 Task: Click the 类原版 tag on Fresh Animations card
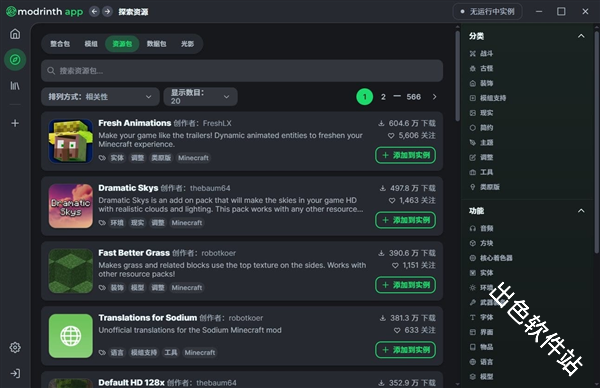pyautogui.click(x=161, y=158)
